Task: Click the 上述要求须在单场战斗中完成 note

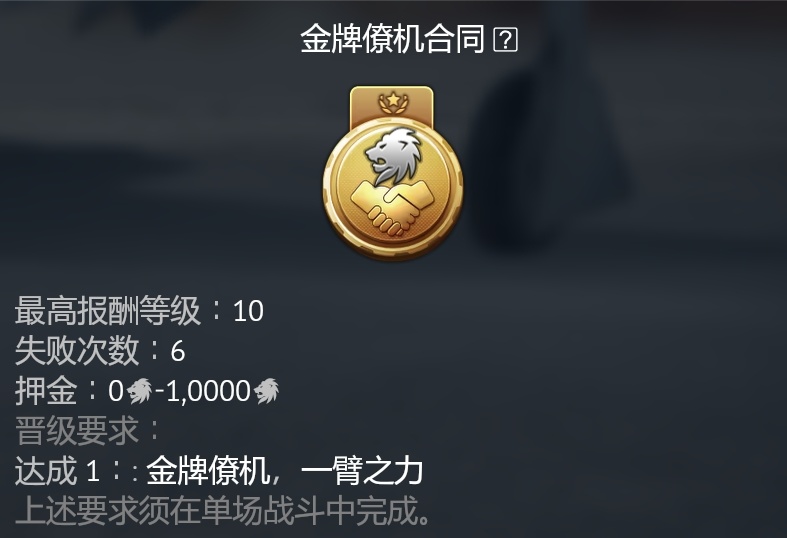Action: point(223,510)
